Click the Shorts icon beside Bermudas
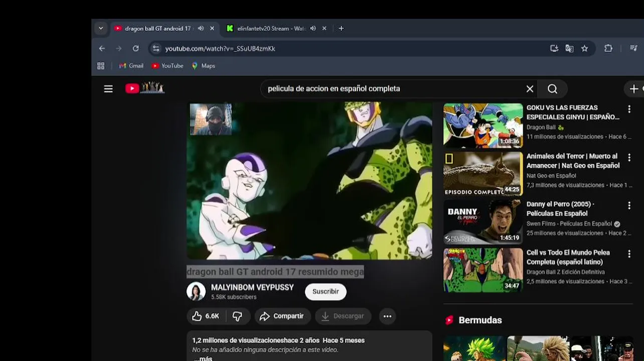 449,320
